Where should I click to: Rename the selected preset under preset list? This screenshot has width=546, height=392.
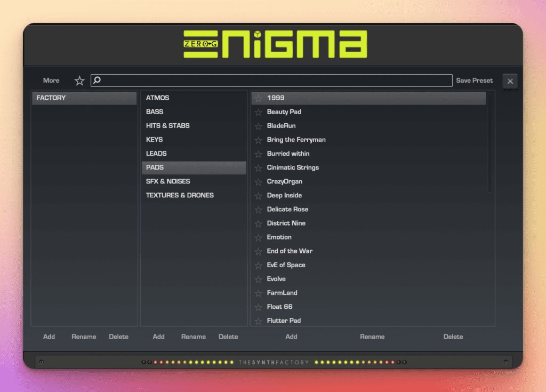coord(372,337)
